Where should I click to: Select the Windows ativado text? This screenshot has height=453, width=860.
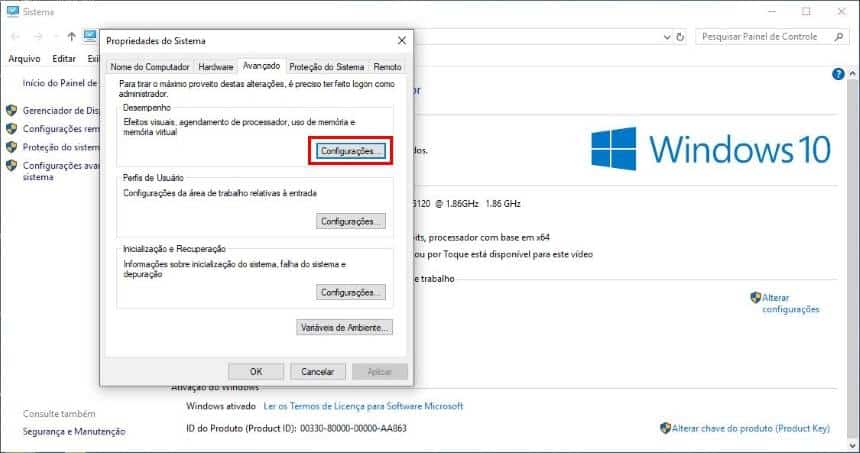(220, 406)
